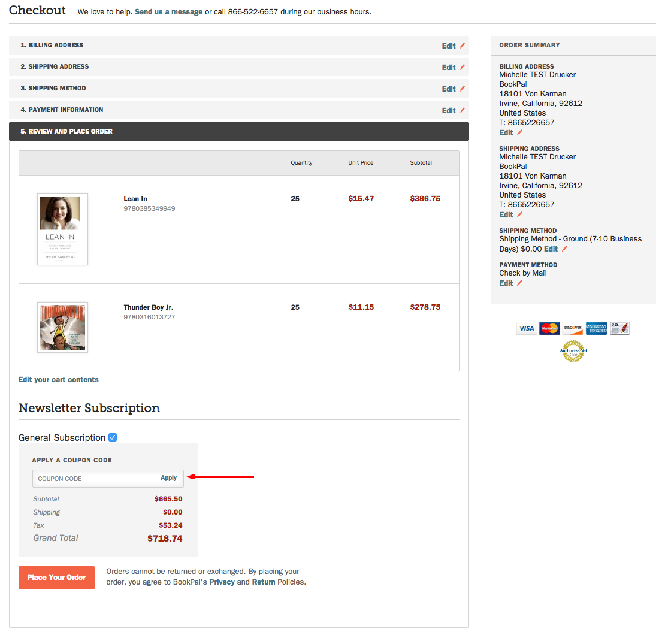Click Edit next to Ground shipping $0.00
The image size is (665, 644).
pos(551,249)
